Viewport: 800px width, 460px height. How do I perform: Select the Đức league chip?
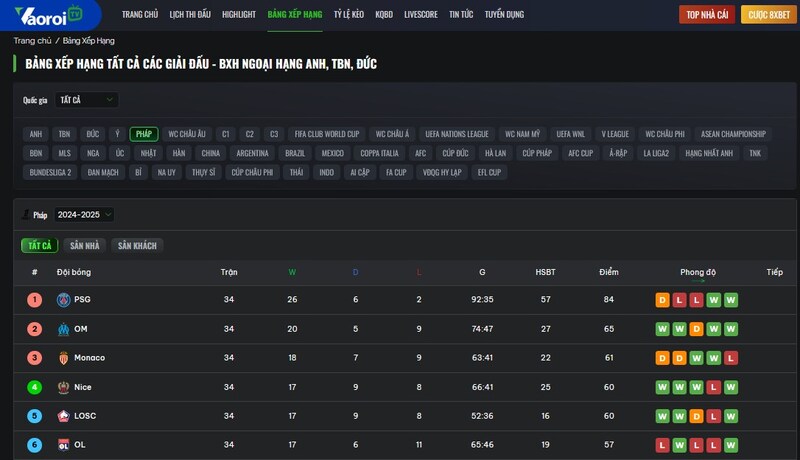coord(93,134)
